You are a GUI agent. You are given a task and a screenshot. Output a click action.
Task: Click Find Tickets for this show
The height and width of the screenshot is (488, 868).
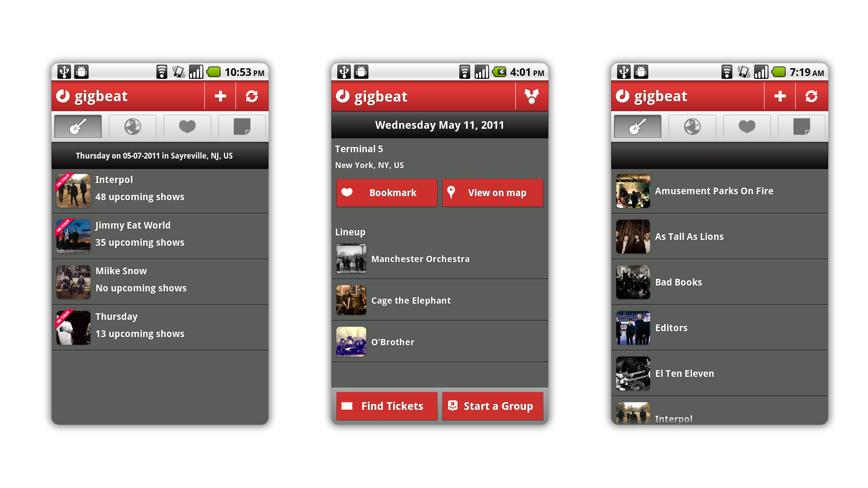(x=387, y=406)
